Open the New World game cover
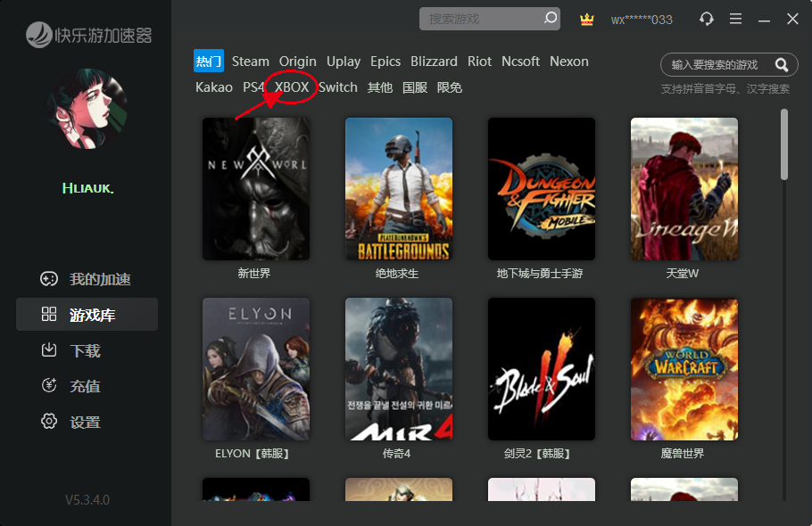The height and width of the screenshot is (526, 812). 256,189
